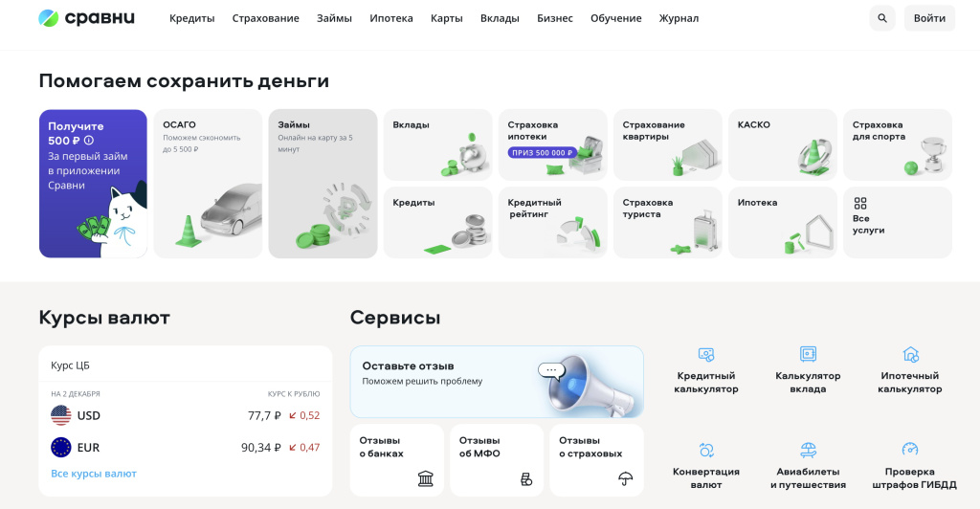Open the Кредиты card with coins

coord(438,222)
